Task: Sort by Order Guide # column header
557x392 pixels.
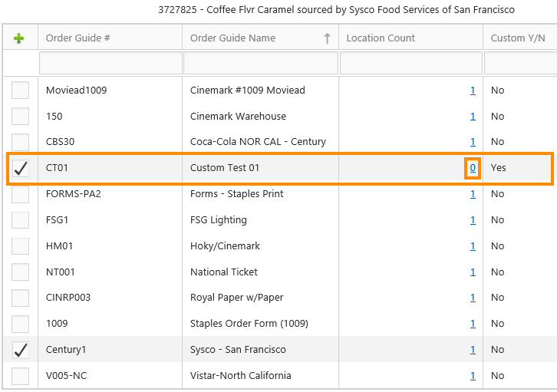Action: [x=78, y=38]
